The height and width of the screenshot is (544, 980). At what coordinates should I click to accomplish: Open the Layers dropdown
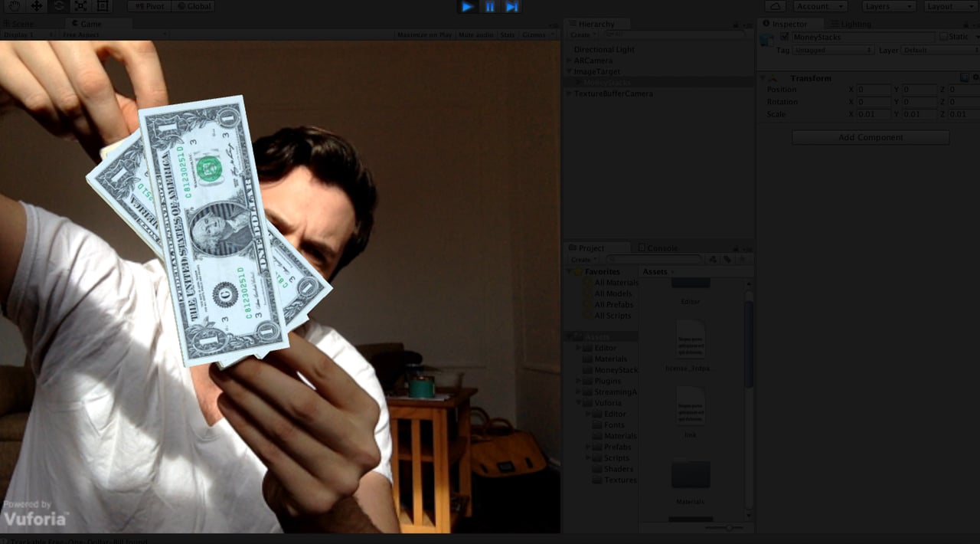(x=888, y=6)
